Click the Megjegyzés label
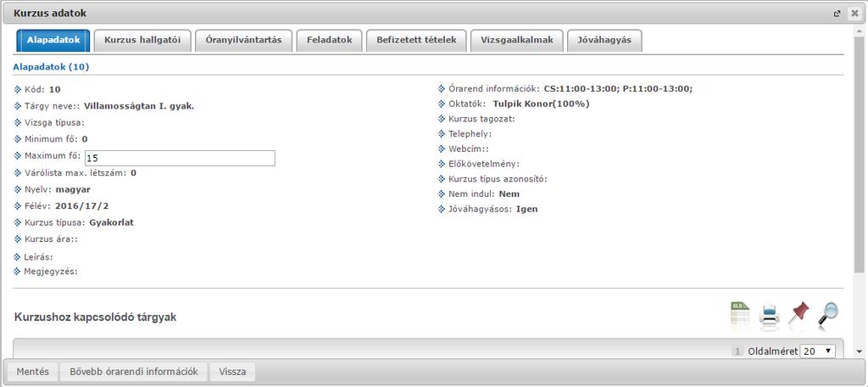Viewport: 868px width, 387px height. [52, 272]
